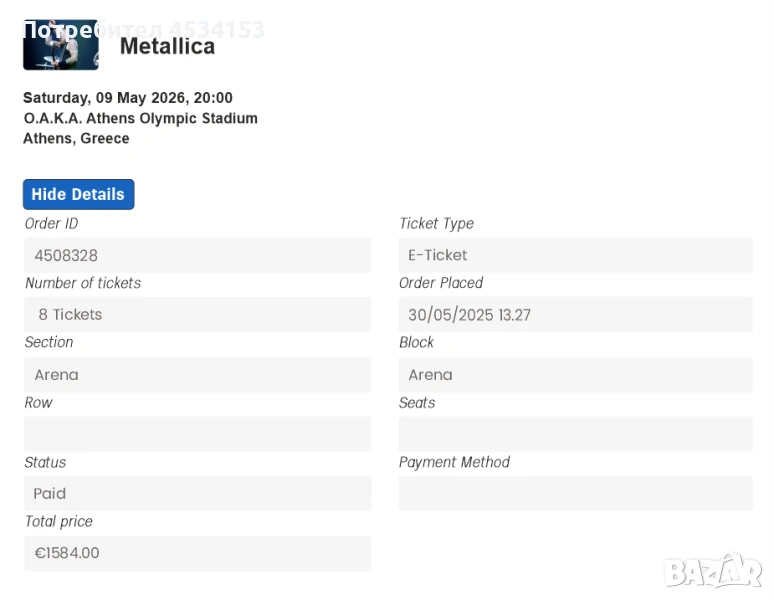
Task: Click the Total price label
Action: point(58,521)
